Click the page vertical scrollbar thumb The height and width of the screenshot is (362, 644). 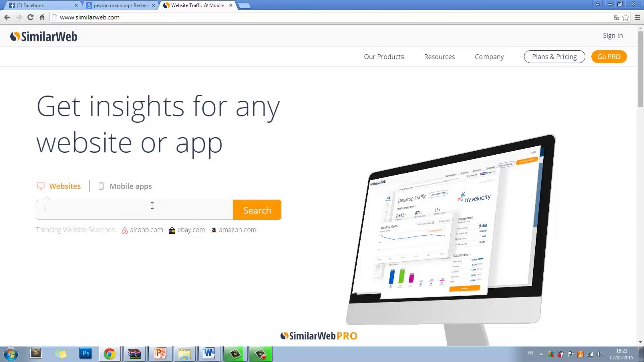tap(640, 69)
